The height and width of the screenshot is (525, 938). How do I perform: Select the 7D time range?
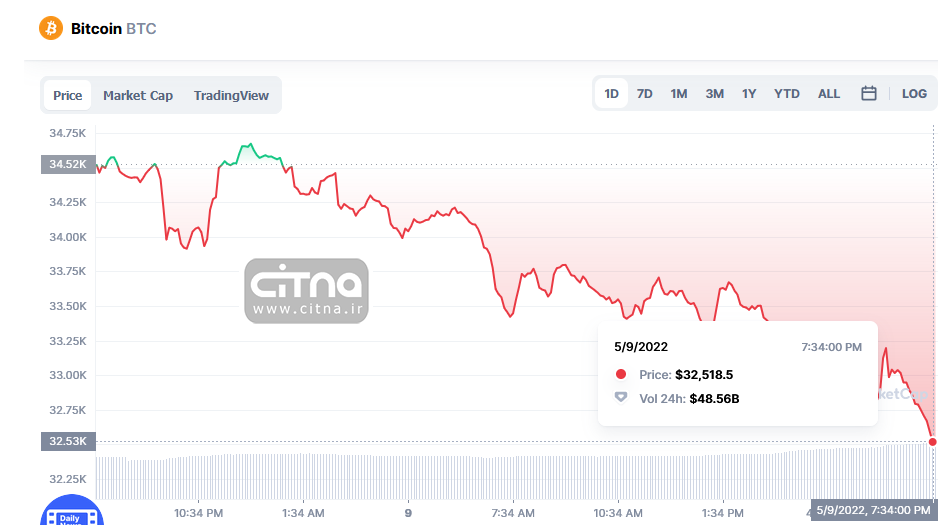pos(645,94)
